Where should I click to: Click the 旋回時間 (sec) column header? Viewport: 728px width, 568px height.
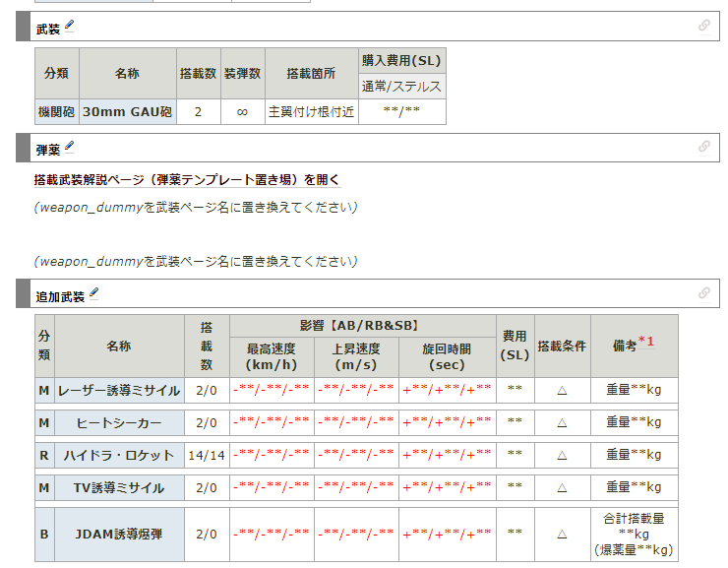(446, 356)
